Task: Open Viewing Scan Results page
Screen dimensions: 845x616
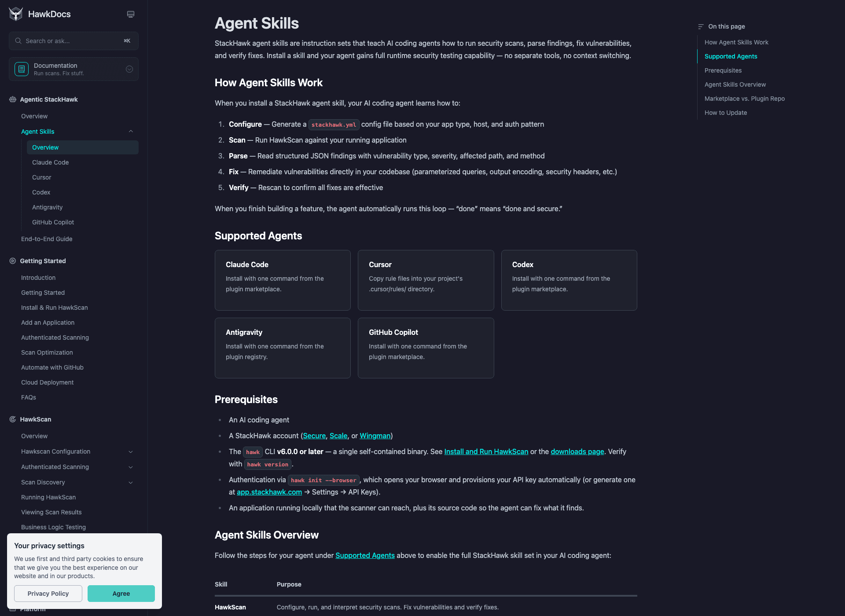Action: pyautogui.click(x=51, y=512)
